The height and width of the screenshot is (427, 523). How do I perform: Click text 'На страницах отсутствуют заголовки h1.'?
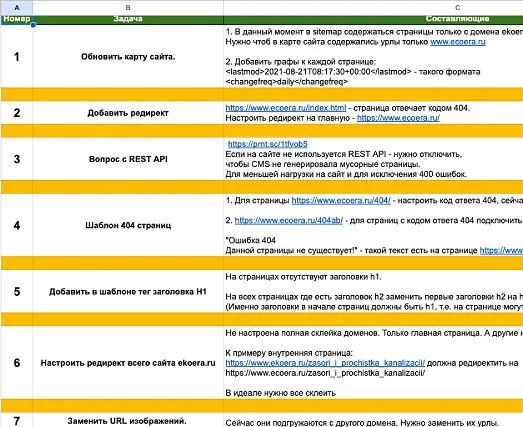[x=303, y=277]
